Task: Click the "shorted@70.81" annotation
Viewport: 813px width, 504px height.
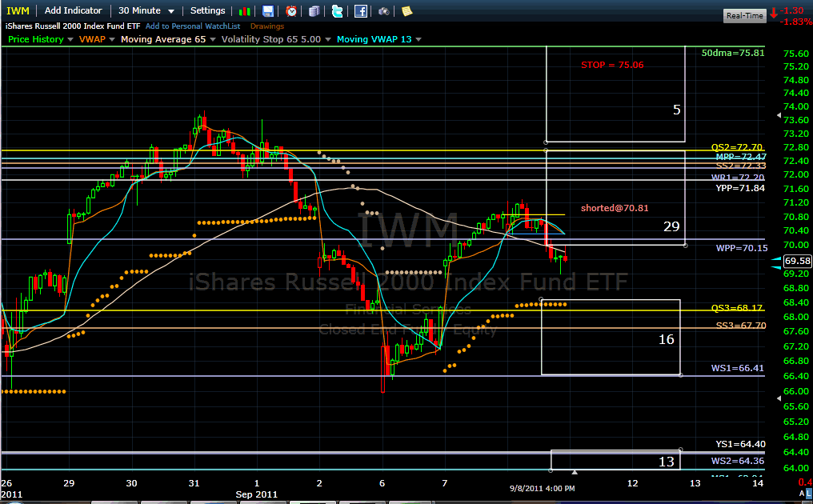Action: (615, 208)
